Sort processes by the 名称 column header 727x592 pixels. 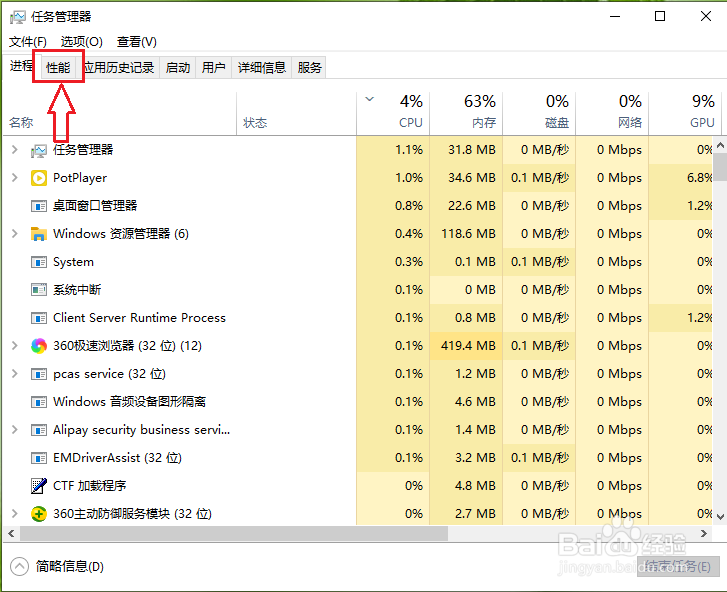point(120,114)
